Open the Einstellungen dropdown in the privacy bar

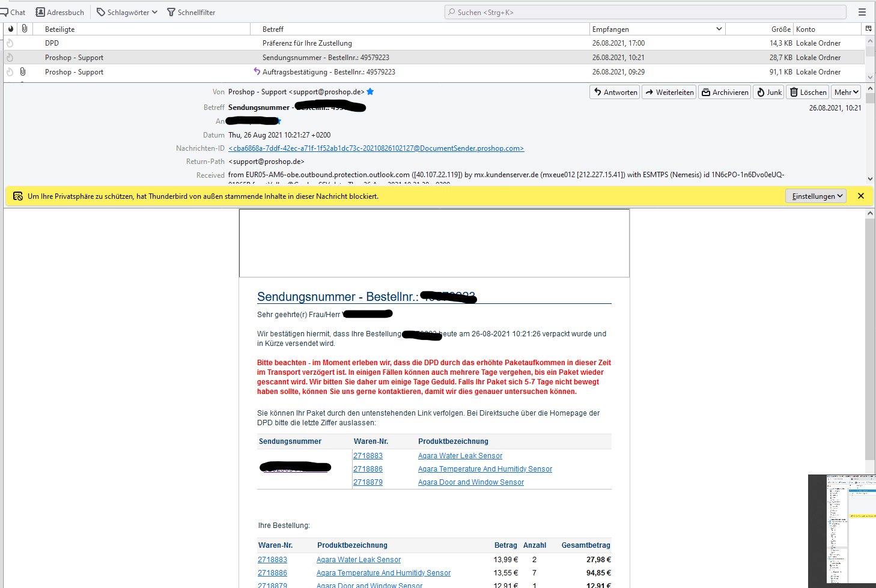pyautogui.click(x=816, y=196)
